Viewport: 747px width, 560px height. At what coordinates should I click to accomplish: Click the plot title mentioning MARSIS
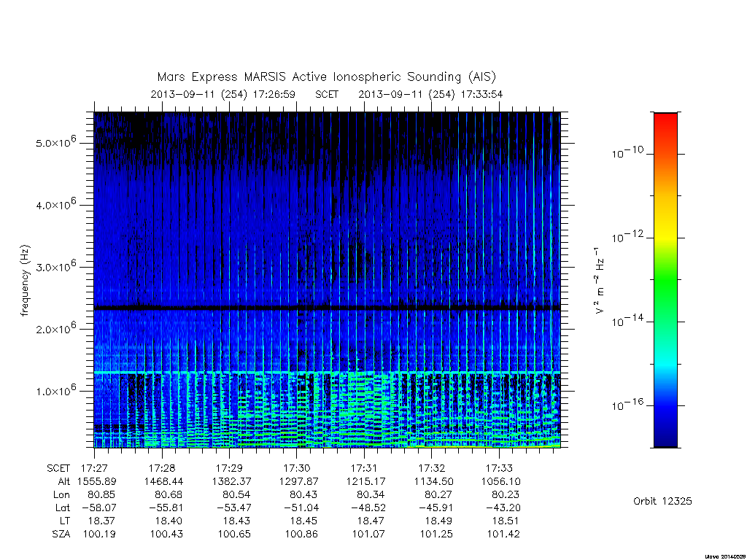click(x=327, y=77)
